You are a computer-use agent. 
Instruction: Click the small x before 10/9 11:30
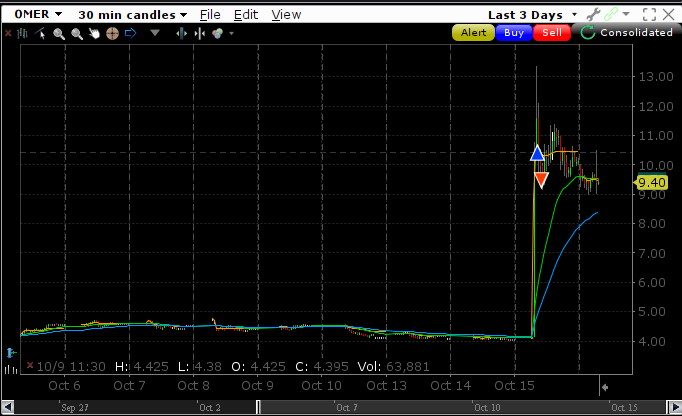click(30, 365)
